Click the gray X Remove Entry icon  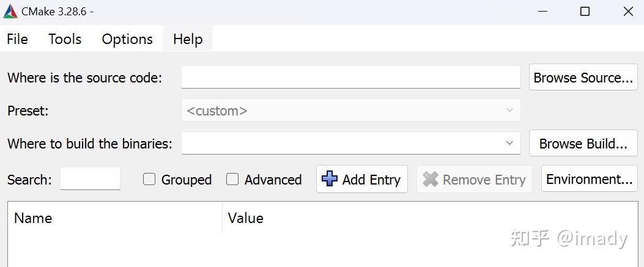point(431,179)
